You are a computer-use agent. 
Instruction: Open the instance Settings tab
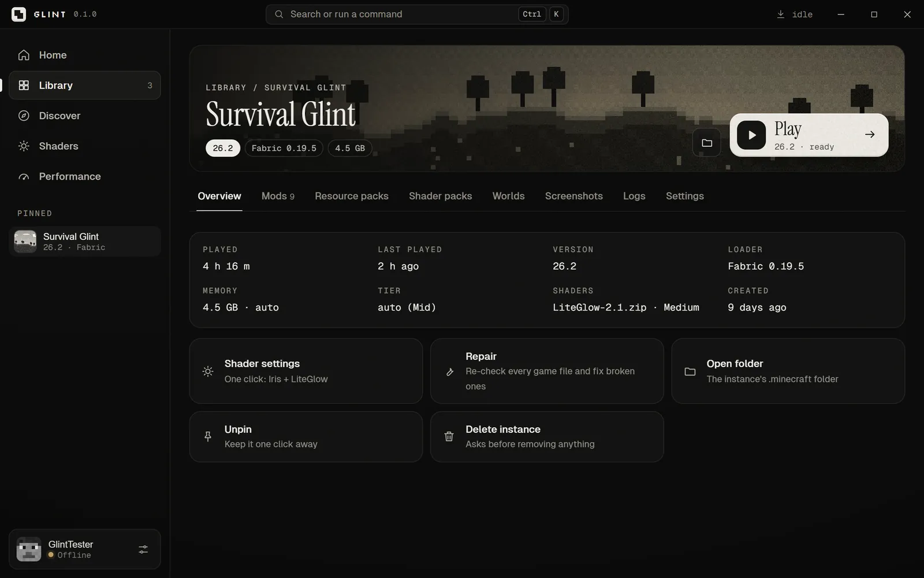coord(685,196)
